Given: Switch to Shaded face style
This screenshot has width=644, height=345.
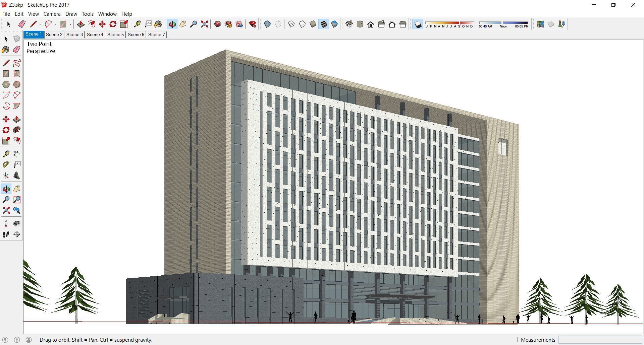Looking at the screenshot, I should [313, 24].
